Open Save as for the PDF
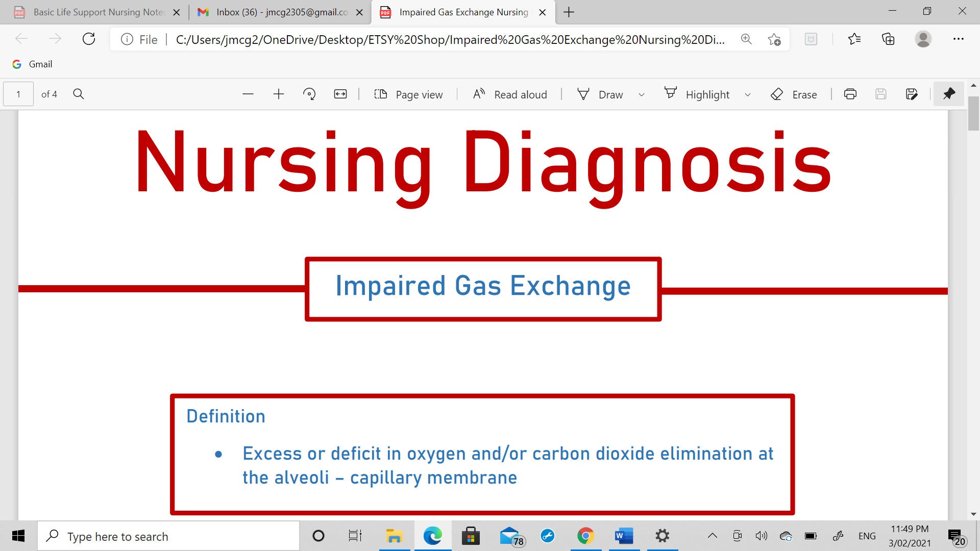The image size is (980, 551). (x=912, y=94)
